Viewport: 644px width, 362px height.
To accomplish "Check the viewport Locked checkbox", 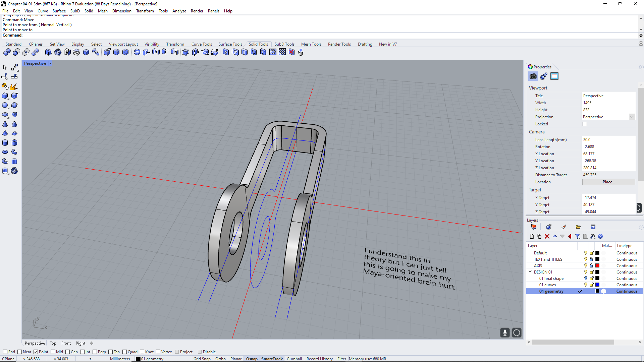I will tap(585, 124).
